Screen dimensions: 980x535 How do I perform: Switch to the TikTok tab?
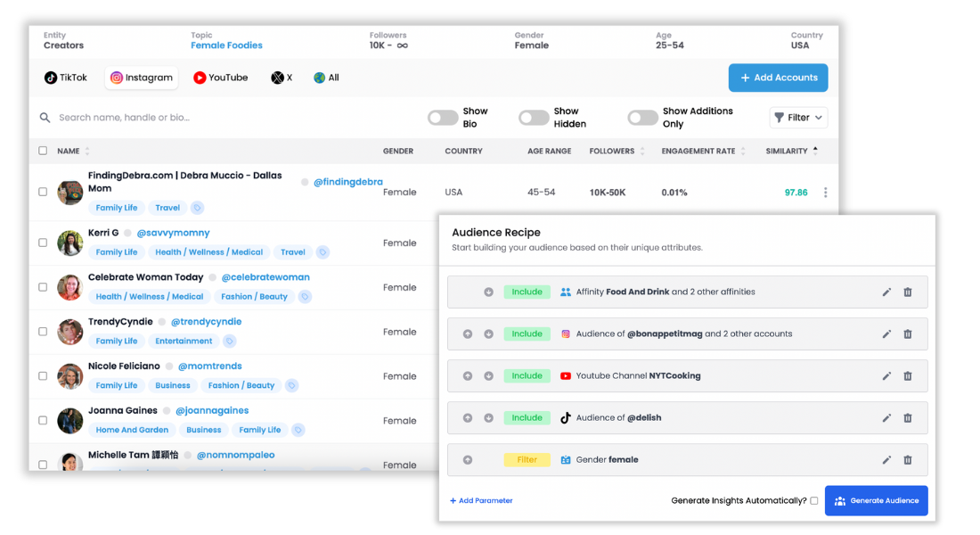point(66,78)
